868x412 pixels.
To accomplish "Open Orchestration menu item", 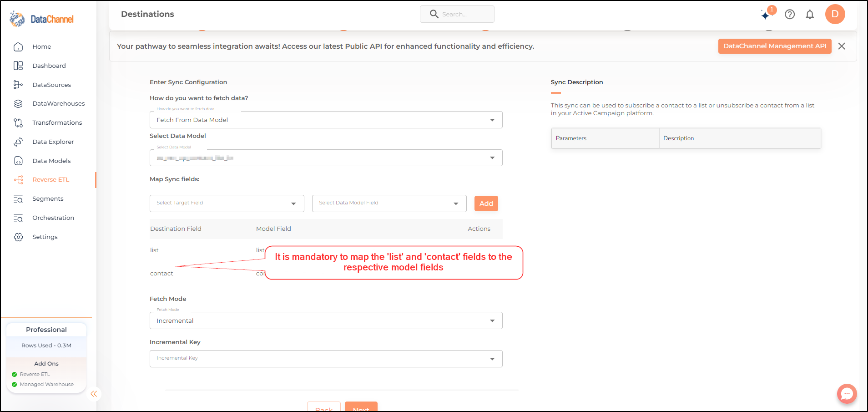I will (x=53, y=218).
